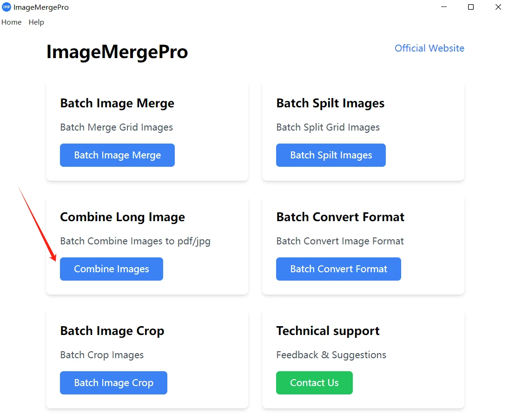Click the large ImageMergePro page title
The image size is (509, 420).
(117, 52)
